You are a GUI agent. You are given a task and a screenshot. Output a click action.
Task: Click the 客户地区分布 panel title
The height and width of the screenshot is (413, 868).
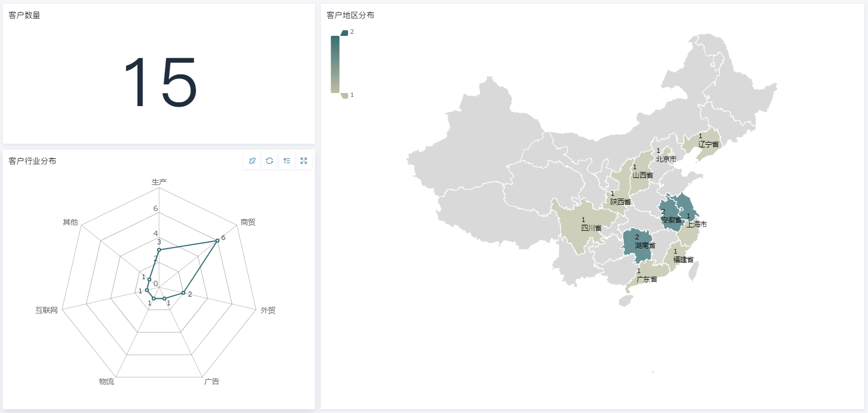350,15
